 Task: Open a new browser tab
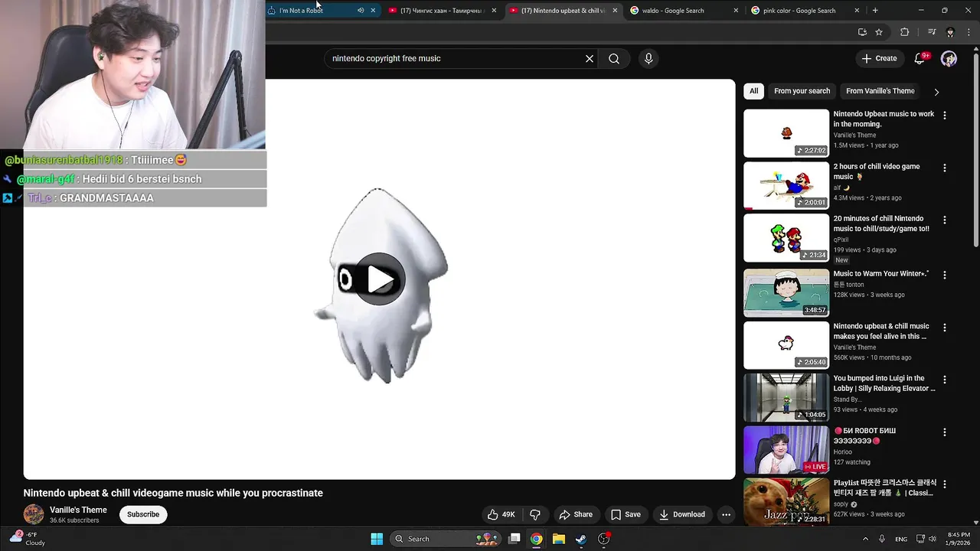click(875, 11)
